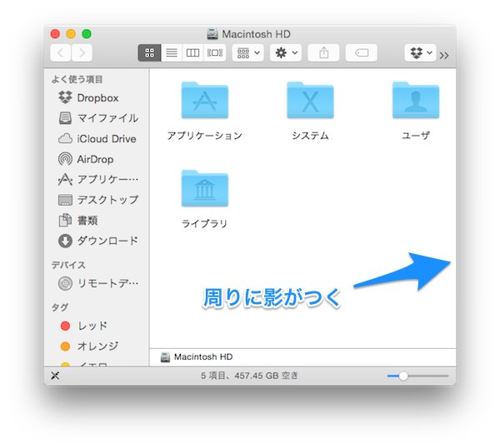Select the オレンジ tag

96,346
